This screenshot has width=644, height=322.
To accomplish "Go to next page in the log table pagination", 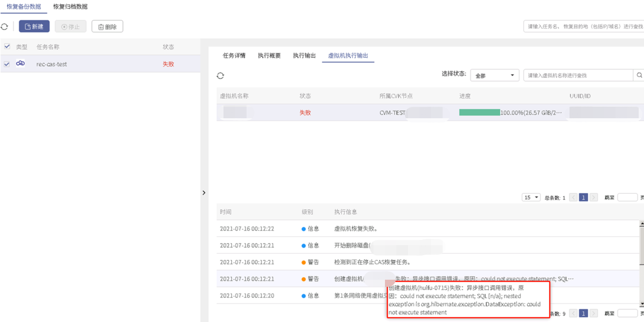I will pos(594,313).
